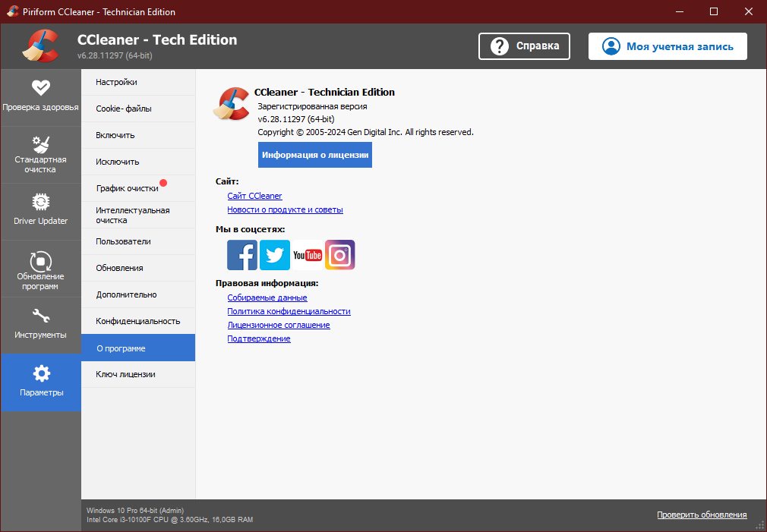Click the Copyright © 2005-2024 Gen Digital line
The image size is (767, 532).
pos(365,132)
